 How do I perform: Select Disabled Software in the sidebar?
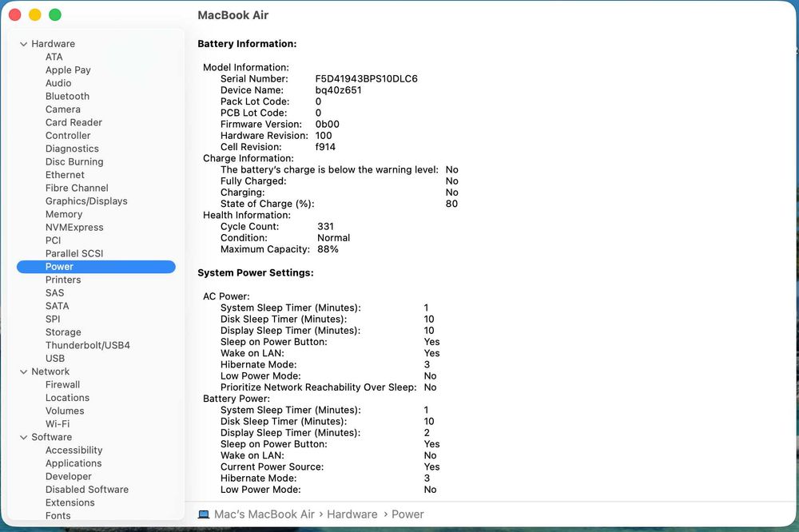point(86,490)
